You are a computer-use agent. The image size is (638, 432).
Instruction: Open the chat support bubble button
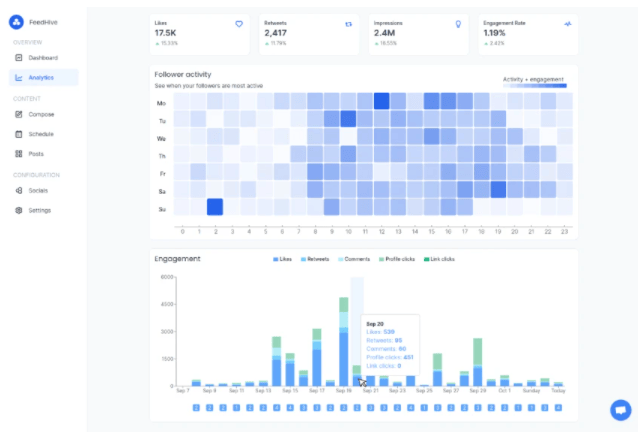(620, 409)
